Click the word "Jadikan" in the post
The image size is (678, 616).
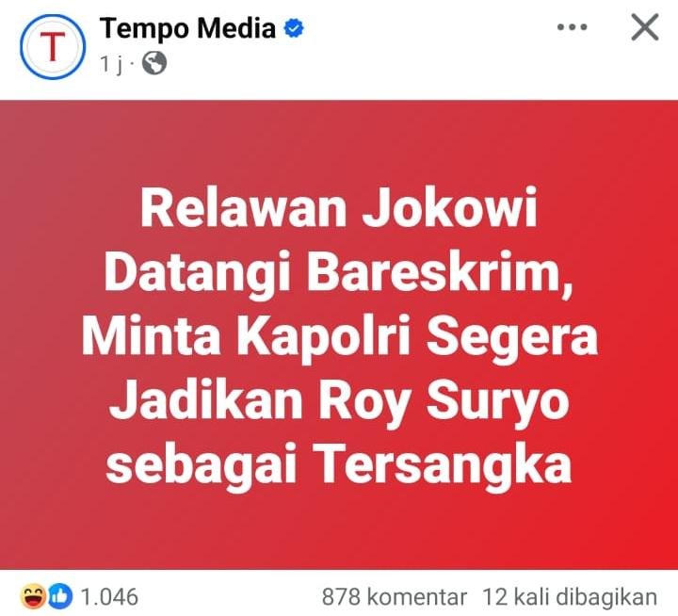(x=206, y=400)
